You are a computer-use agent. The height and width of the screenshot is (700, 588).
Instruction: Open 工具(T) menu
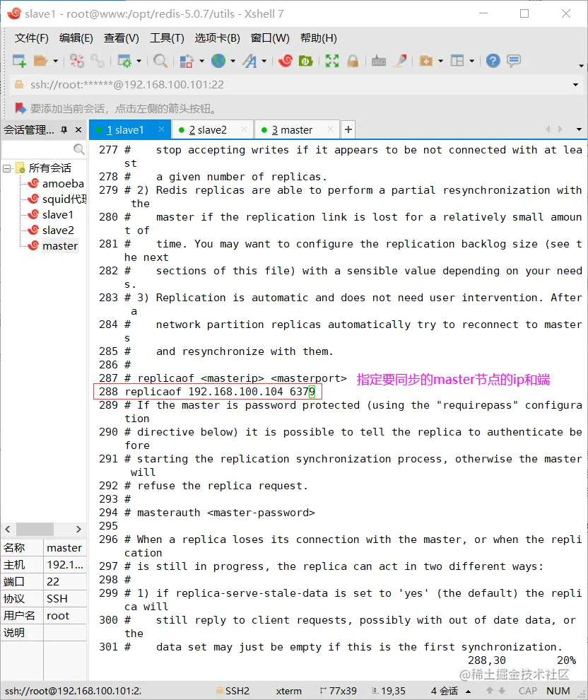(167, 38)
